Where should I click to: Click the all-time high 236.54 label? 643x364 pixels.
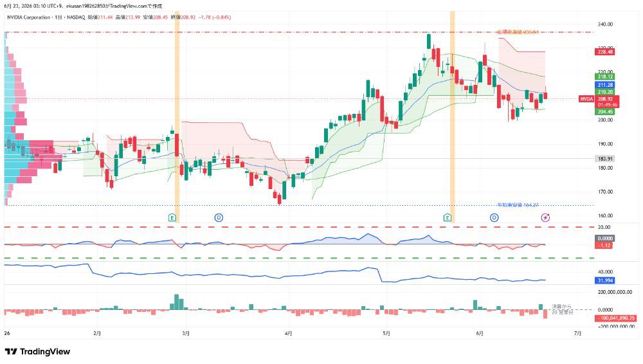point(518,32)
